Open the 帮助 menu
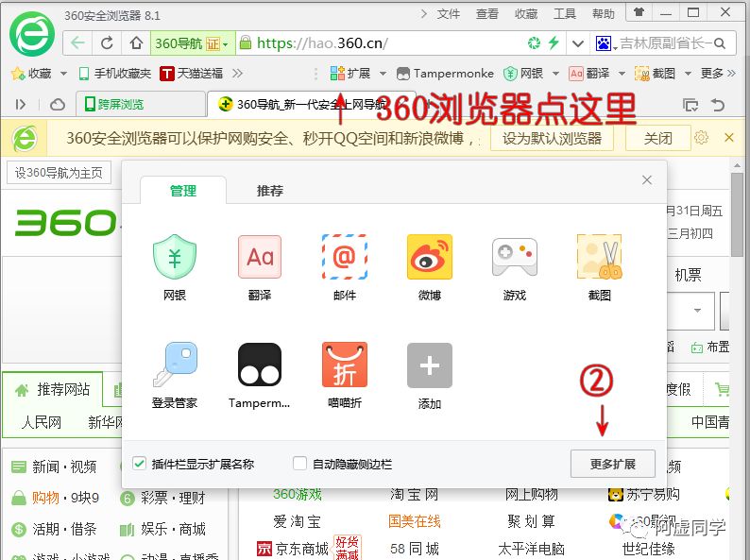 point(604,14)
